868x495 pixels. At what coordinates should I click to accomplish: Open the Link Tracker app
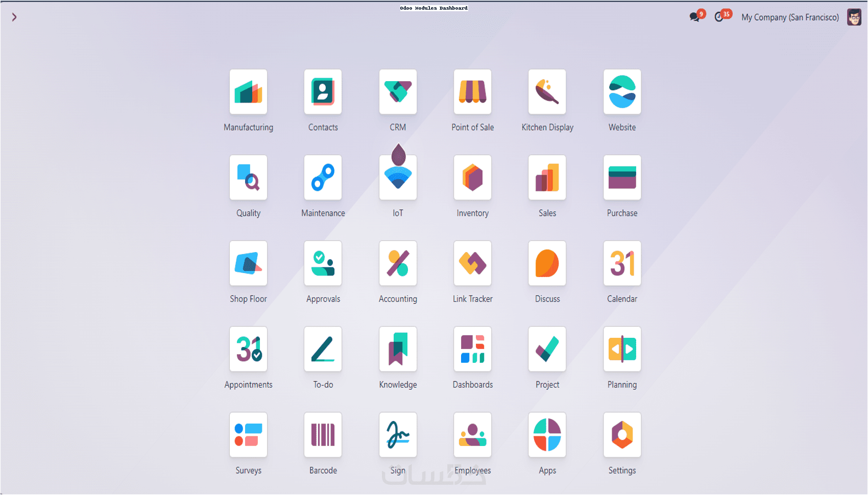pos(472,263)
